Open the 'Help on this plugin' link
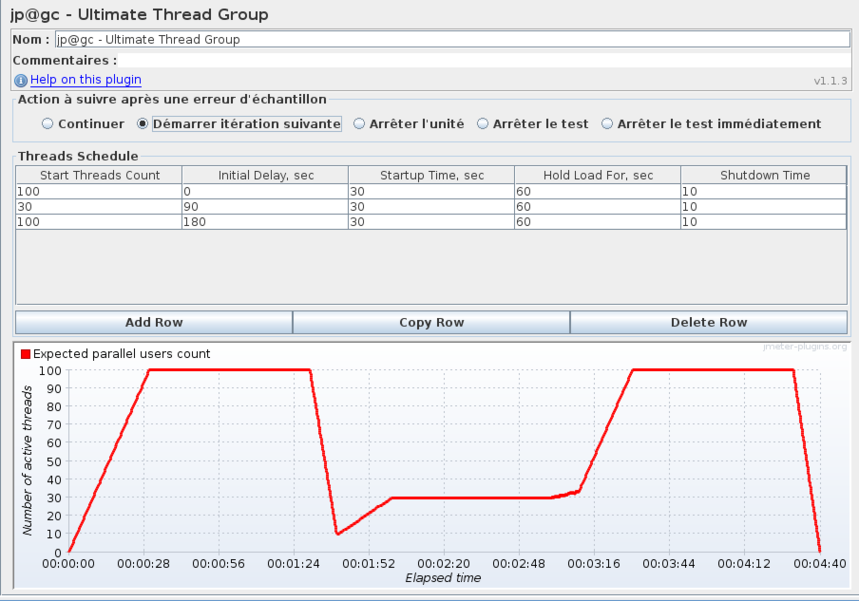The image size is (859, 601). (85, 80)
